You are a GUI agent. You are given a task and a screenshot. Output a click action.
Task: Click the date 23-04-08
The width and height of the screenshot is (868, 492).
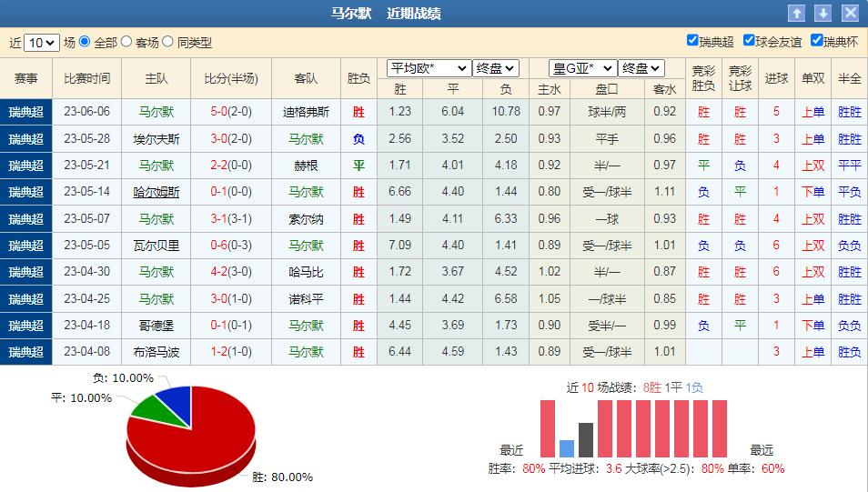(x=87, y=352)
